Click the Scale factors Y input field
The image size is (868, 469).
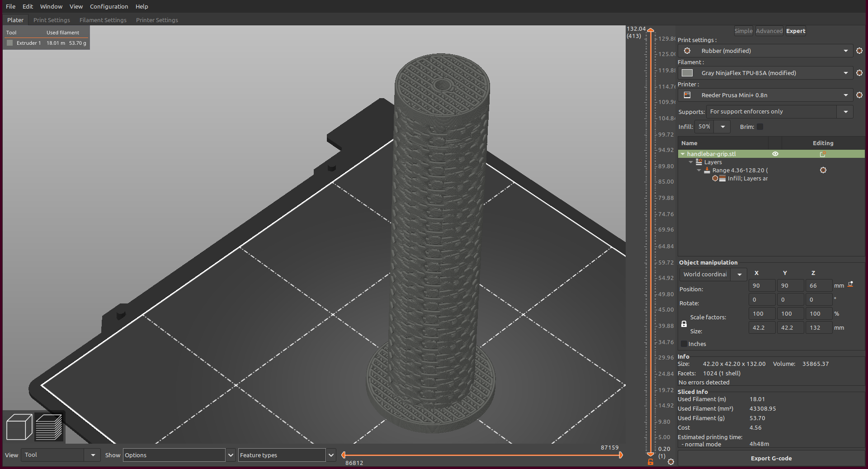tap(790, 313)
